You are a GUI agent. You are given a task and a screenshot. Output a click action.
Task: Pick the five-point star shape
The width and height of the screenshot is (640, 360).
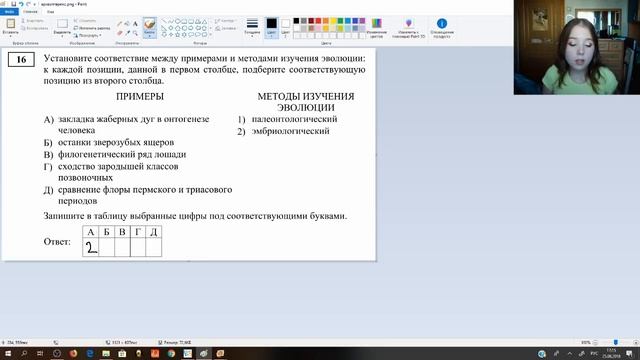click(178, 35)
